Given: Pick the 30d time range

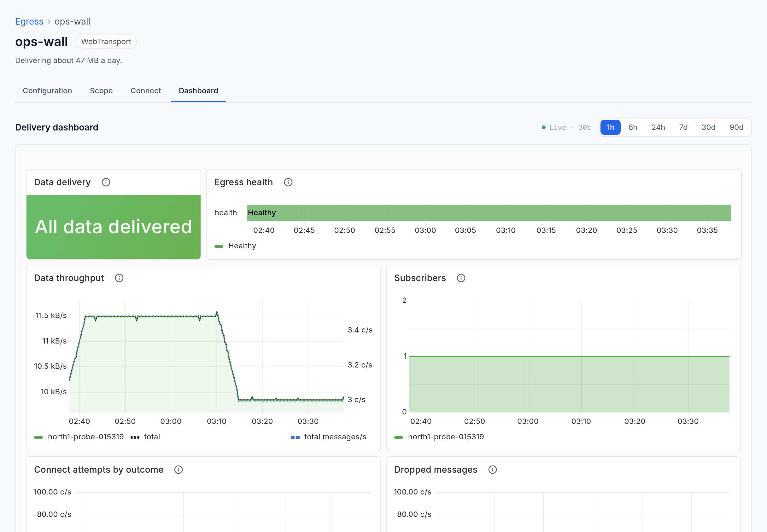Looking at the screenshot, I should [x=708, y=127].
